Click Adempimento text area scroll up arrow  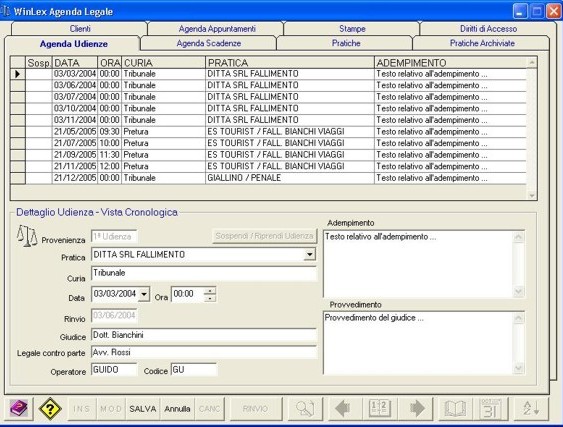[x=518, y=237]
